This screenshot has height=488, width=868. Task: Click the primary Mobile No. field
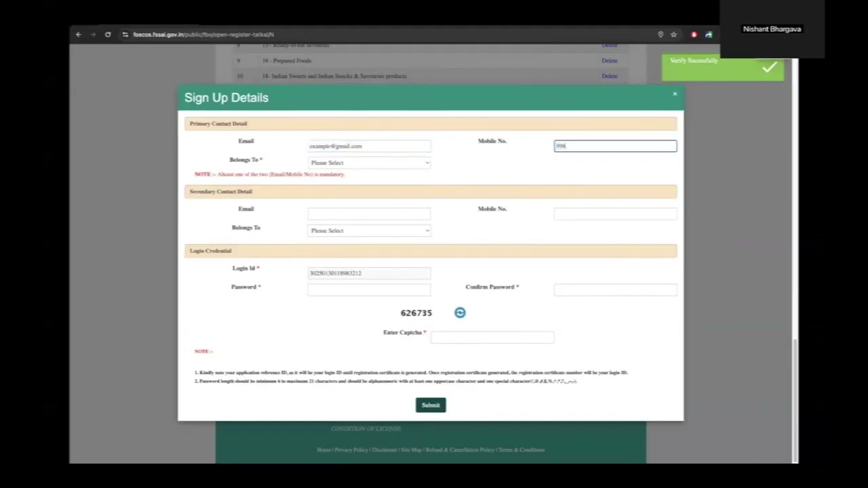615,146
